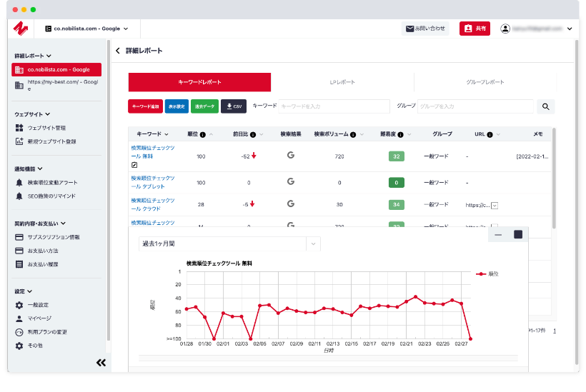The image size is (586, 392).
Task: Click the キーワード追加 button
Action: tap(145, 106)
